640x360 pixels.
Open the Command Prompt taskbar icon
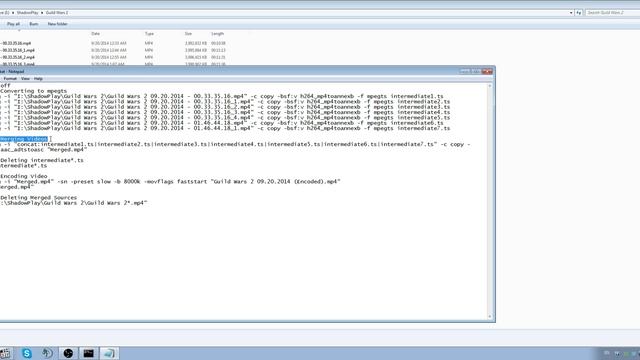click(x=89, y=353)
